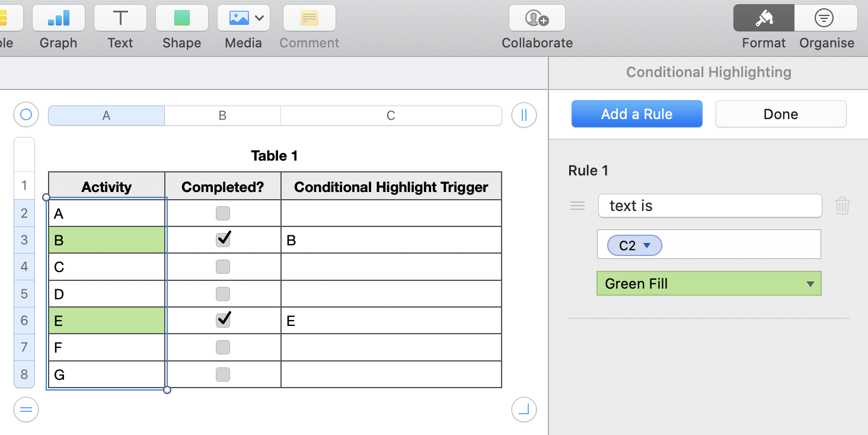Click the add column handle

pyautogui.click(x=524, y=115)
